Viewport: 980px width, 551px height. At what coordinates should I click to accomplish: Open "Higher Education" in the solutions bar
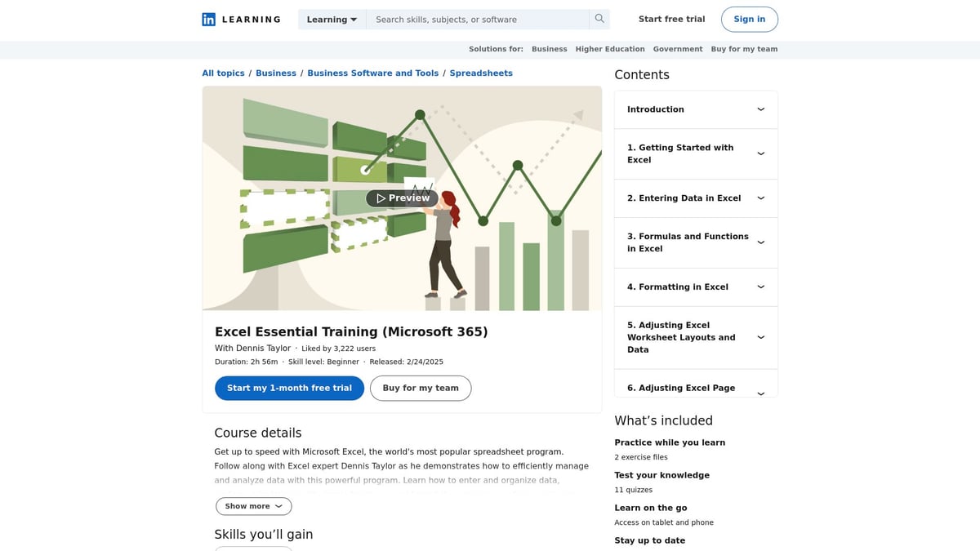[x=610, y=49]
